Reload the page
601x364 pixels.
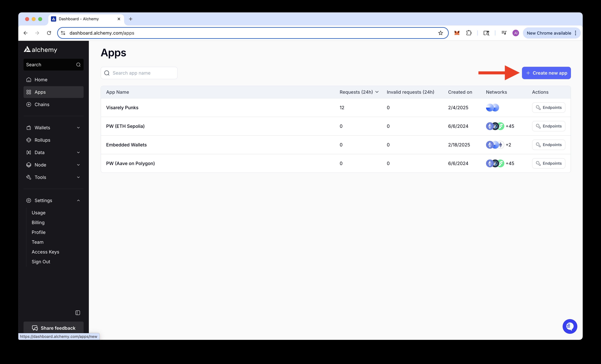(49, 33)
